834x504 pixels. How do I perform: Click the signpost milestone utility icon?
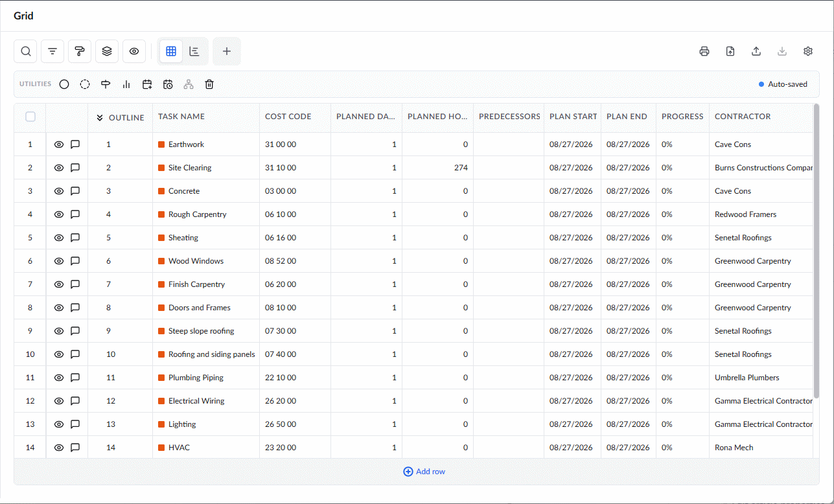106,84
